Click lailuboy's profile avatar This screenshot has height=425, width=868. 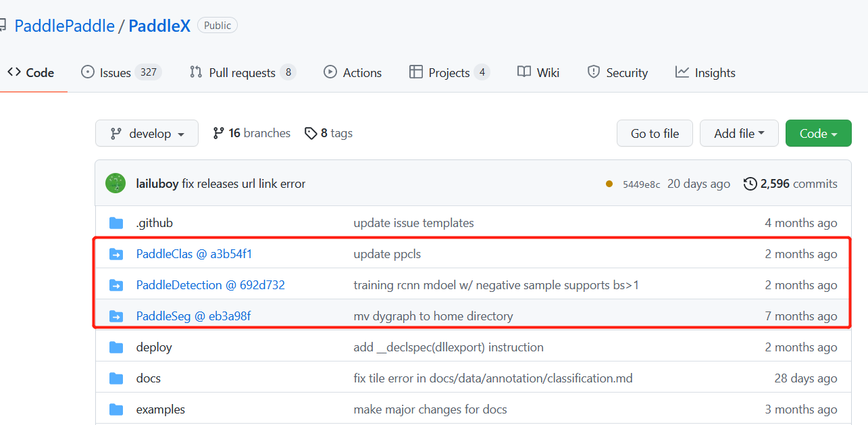point(116,183)
